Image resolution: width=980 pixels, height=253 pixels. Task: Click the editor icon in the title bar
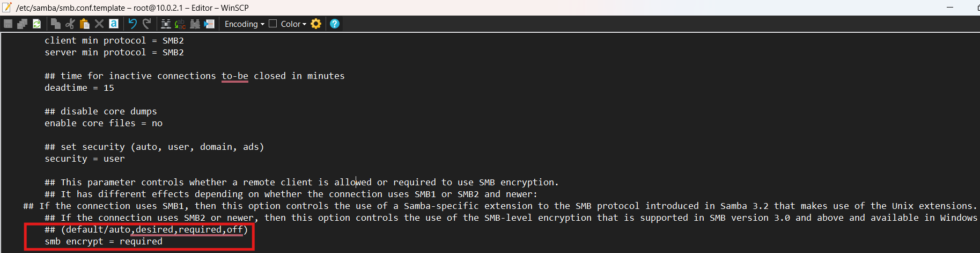click(x=7, y=8)
